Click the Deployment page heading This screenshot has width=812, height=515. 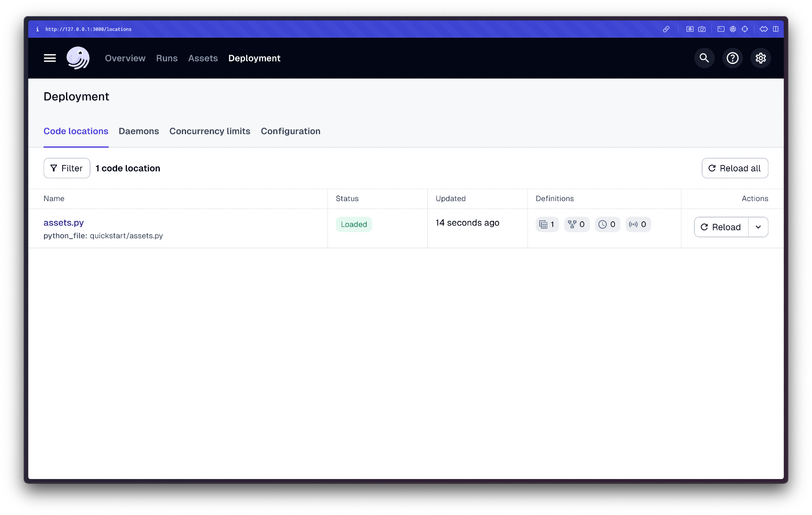point(76,97)
